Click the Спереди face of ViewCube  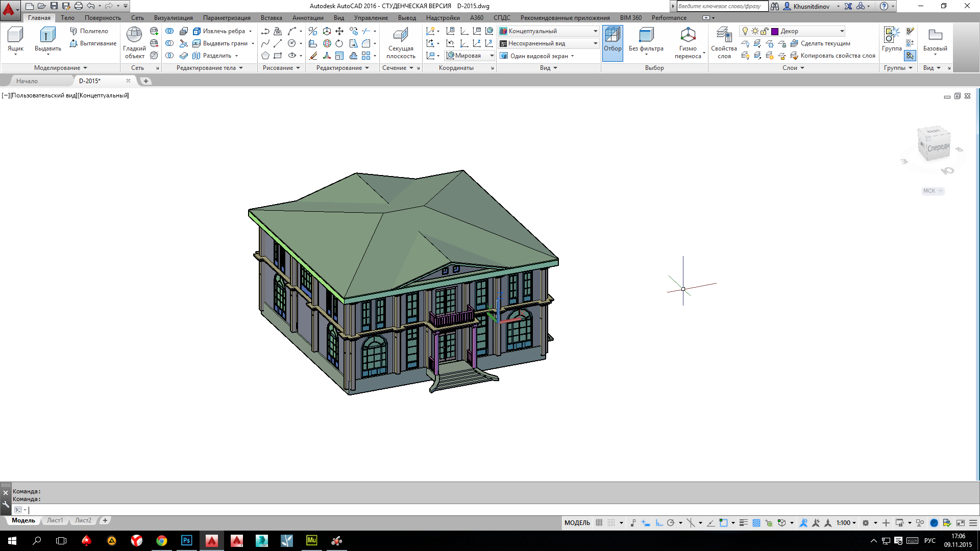click(938, 147)
